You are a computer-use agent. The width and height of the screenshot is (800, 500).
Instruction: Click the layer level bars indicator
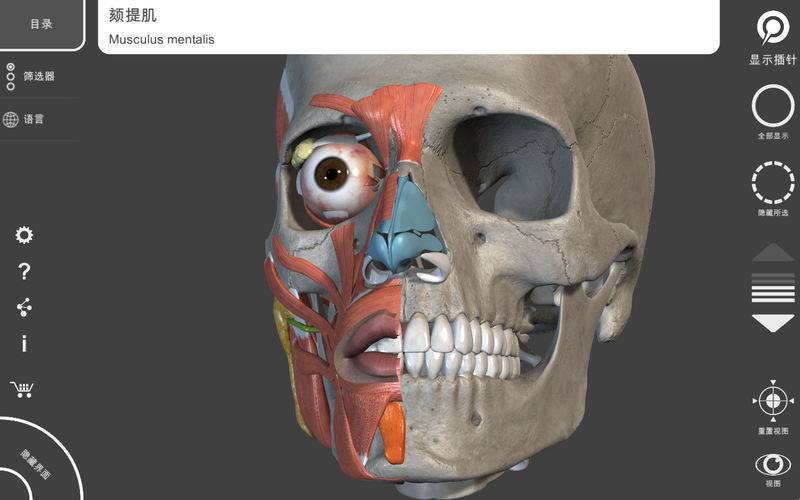[x=773, y=288]
